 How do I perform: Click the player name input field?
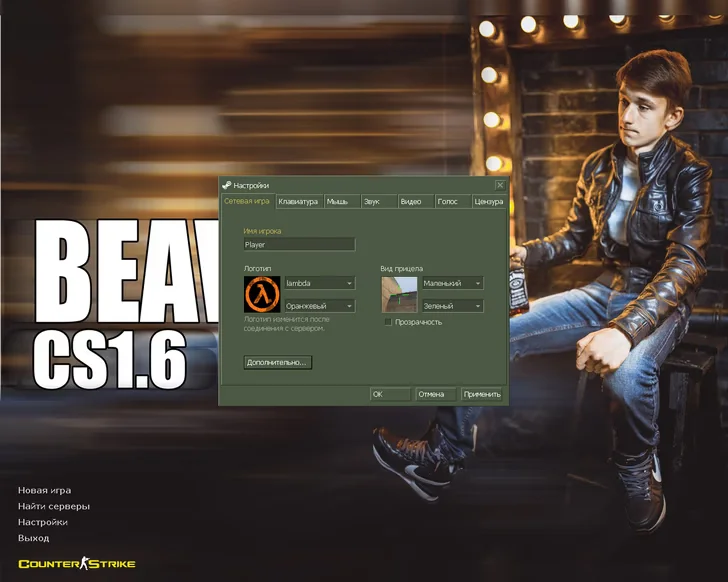[x=299, y=245]
